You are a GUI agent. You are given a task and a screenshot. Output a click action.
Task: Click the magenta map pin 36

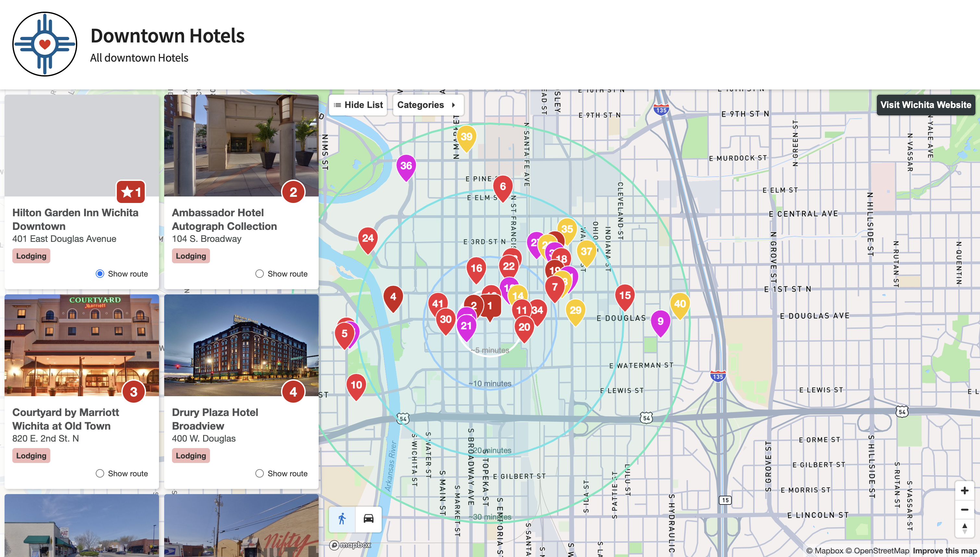(406, 166)
